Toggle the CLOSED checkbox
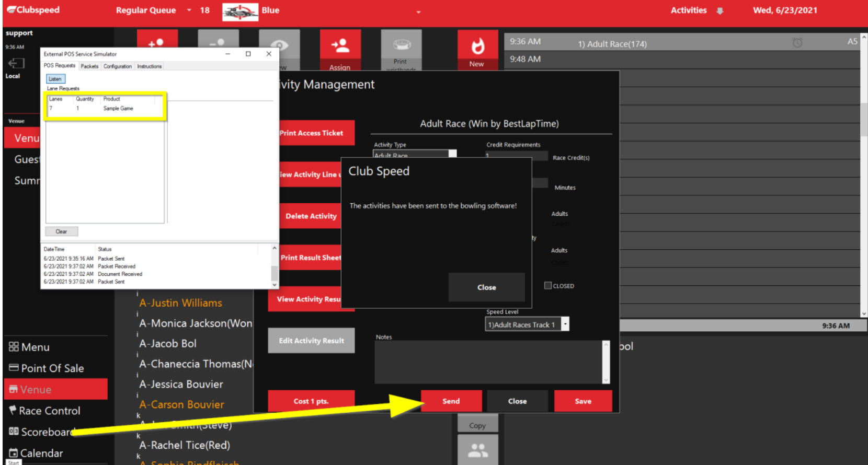The height and width of the screenshot is (465, 868). (x=548, y=286)
